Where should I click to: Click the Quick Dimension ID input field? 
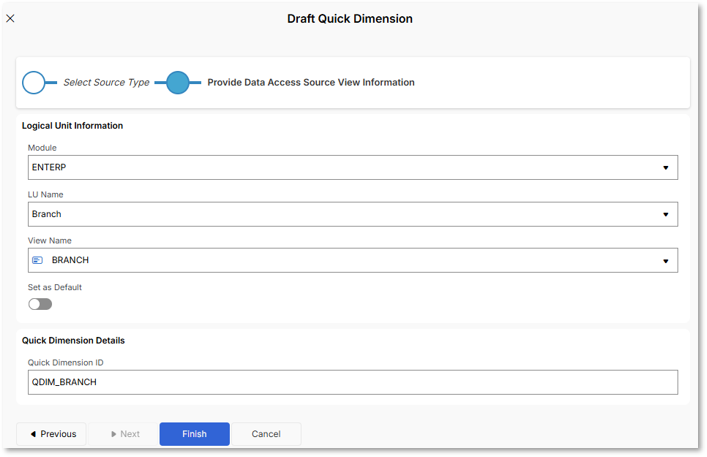point(353,382)
